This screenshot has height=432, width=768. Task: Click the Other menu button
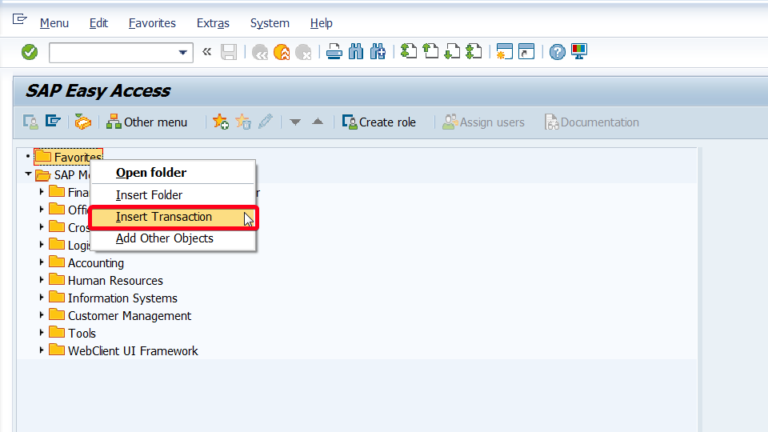tap(146, 122)
